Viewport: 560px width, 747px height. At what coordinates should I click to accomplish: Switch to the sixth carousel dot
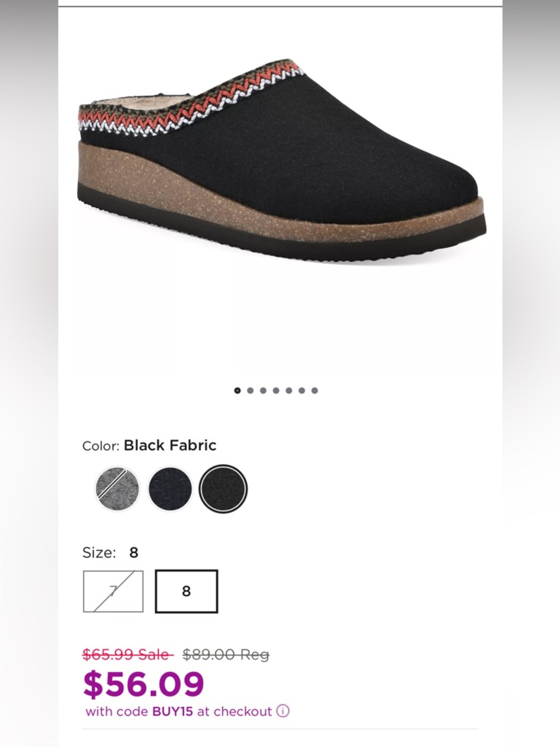pyautogui.click(x=302, y=391)
